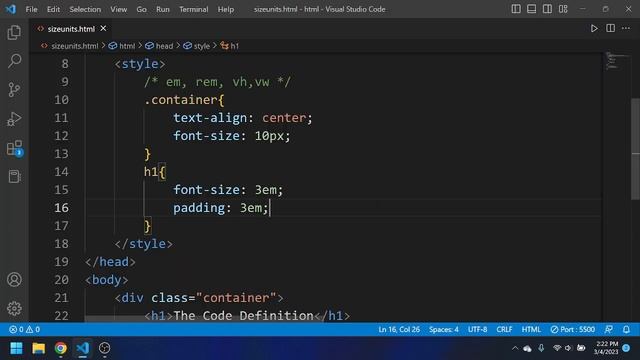Click '<body>' tag on line 20
This screenshot has height=360, width=640.
point(107,280)
